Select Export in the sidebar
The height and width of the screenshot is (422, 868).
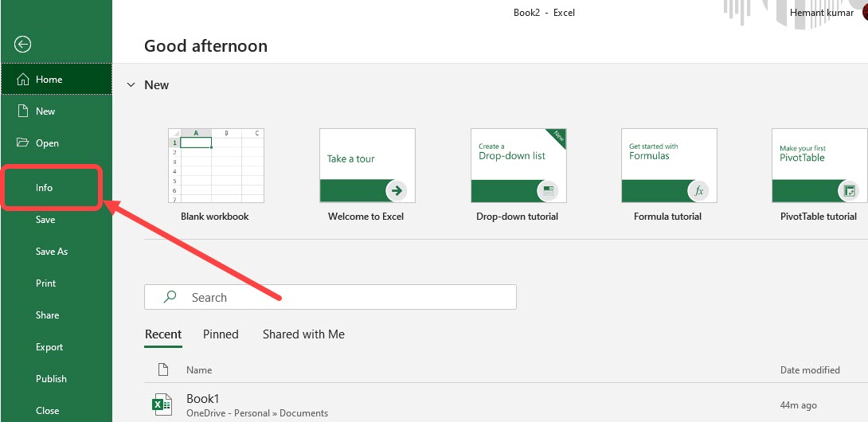(49, 347)
